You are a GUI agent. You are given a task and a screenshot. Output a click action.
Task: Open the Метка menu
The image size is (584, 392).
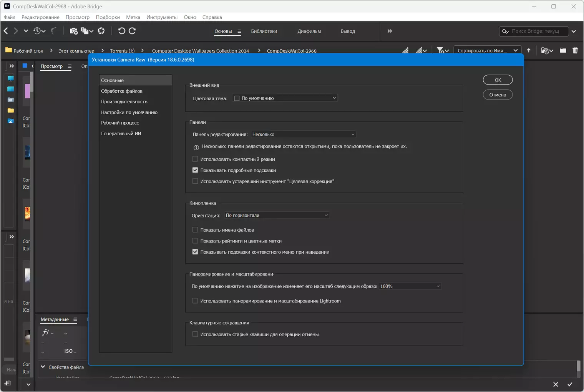click(x=133, y=17)
